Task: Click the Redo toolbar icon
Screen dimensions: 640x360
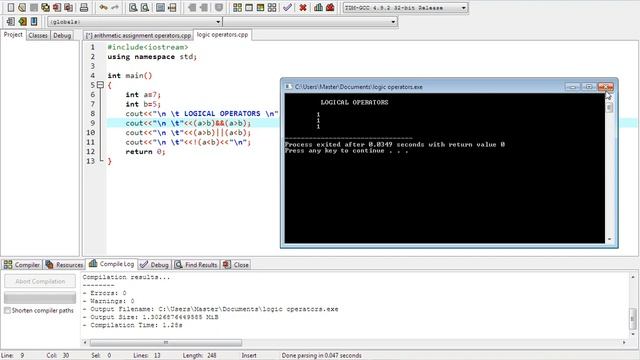Action: click(115, 7)
